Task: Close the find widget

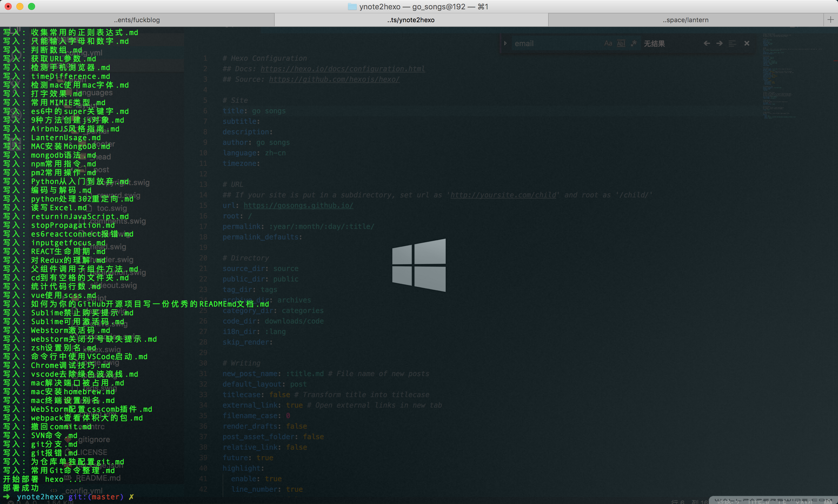Action: [x=747, y=44]
